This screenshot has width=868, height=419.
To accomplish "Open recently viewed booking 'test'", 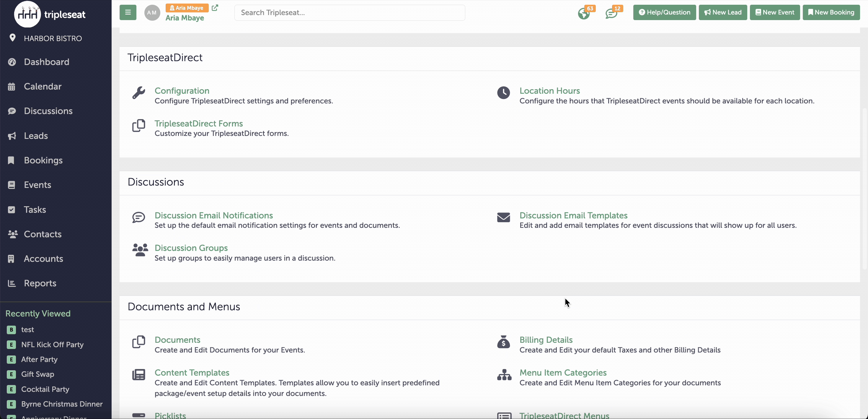I will (28, 329).
